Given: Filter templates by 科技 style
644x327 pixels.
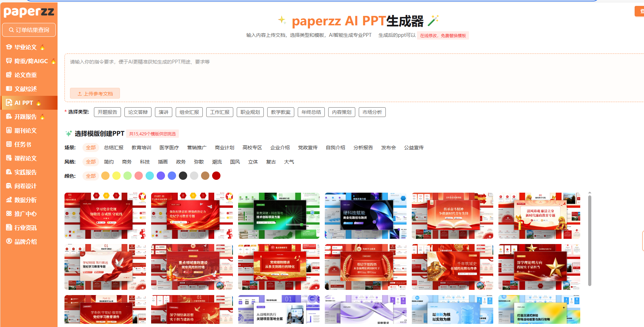Looking at the screenshot, I should click(145, 162).
